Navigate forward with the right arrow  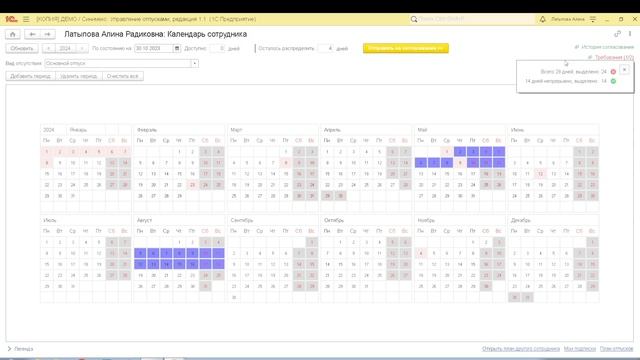click(x=47, y=34)
